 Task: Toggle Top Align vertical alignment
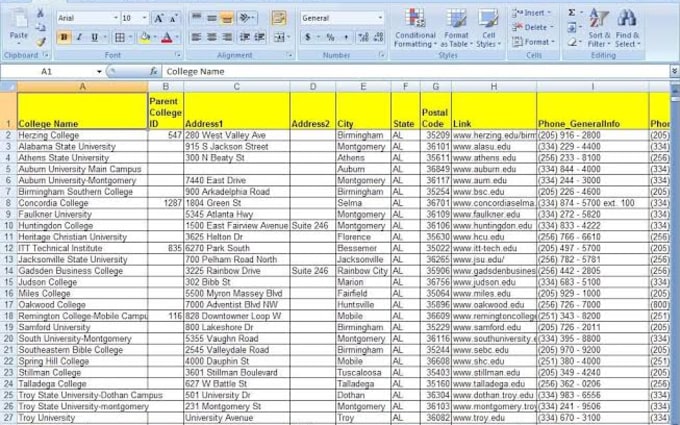point(196,18)
